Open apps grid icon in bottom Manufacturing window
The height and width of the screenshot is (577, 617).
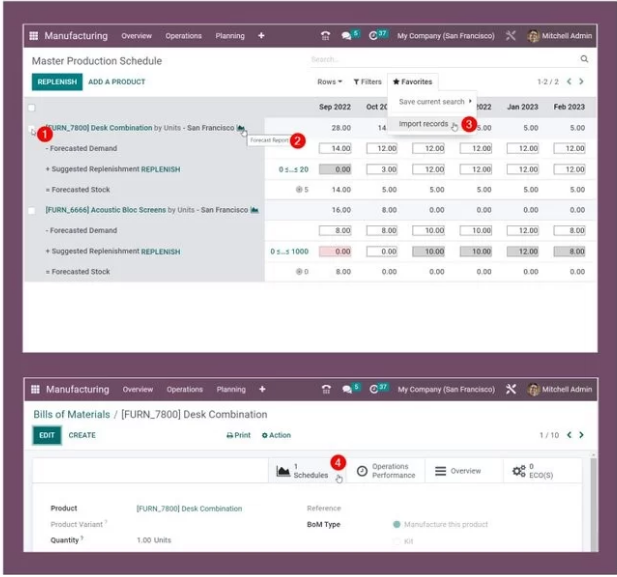(x=35, y=389)
